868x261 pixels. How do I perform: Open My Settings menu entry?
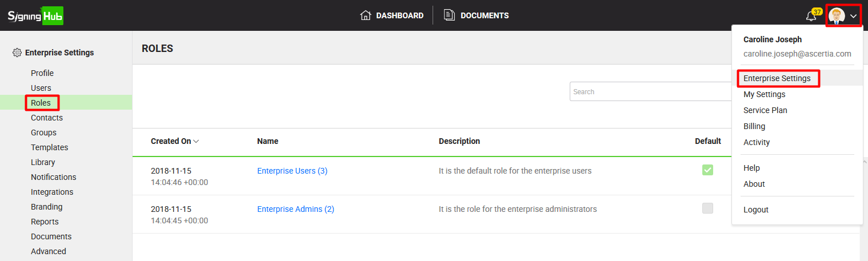point(764,94)
